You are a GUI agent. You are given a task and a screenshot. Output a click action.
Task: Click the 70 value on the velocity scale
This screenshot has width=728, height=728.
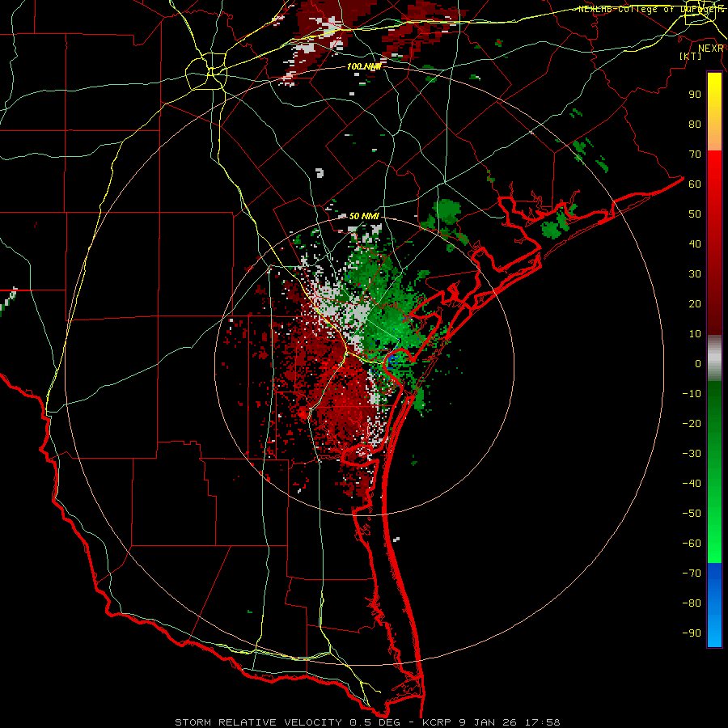coord(695,154)
